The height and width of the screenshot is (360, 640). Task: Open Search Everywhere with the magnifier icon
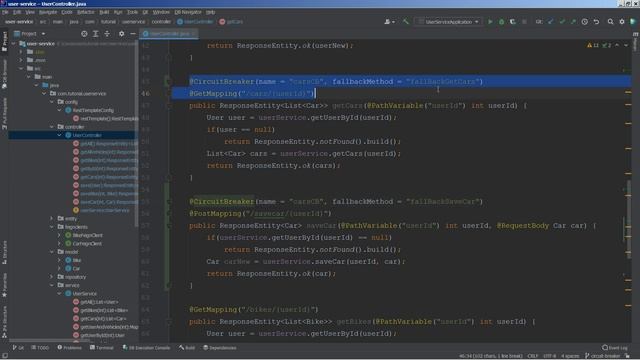click(611, 22)
